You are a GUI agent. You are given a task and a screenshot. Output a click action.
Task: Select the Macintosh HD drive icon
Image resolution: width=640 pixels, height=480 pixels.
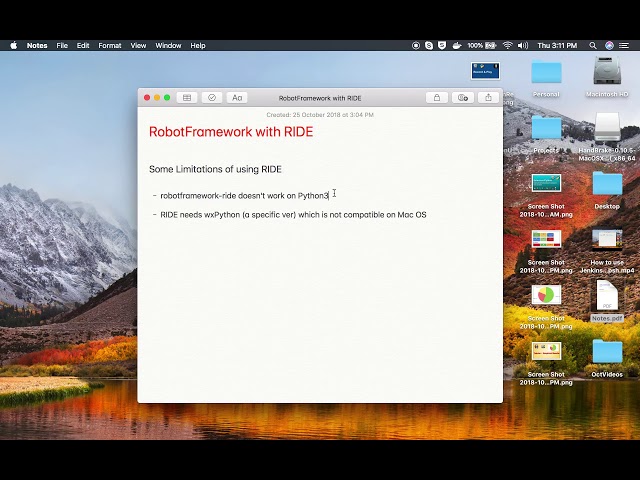pos(607,72)
